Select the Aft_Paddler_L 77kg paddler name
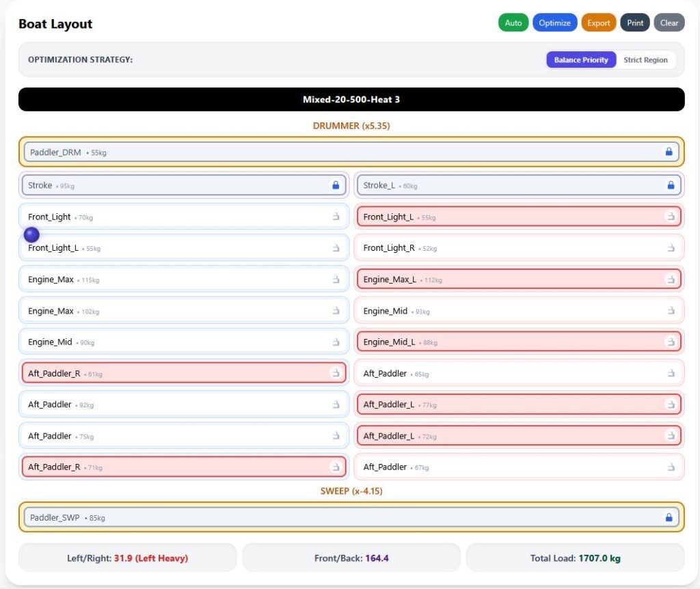This screenshot has width=700, height=589. (389, 405)
